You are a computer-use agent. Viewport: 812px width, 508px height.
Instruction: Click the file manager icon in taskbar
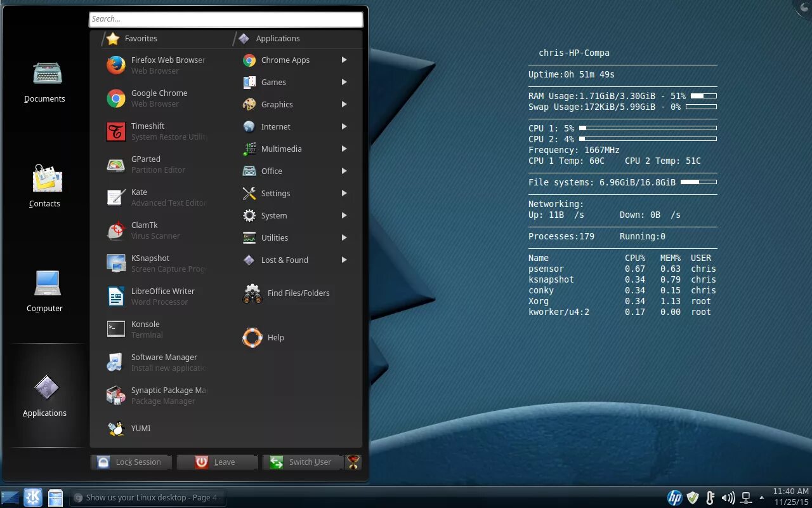(x=55, y=497)
